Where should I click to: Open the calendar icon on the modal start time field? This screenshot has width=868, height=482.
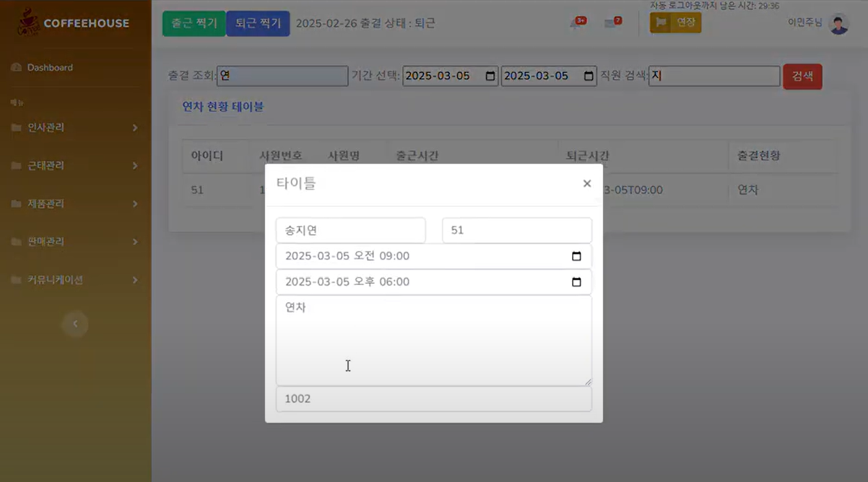576,255
